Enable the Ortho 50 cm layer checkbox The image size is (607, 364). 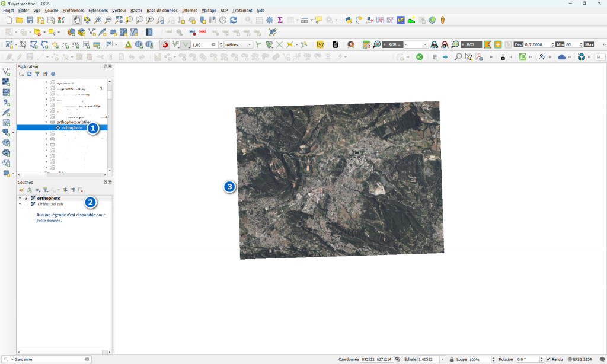(x=26, y=204)
